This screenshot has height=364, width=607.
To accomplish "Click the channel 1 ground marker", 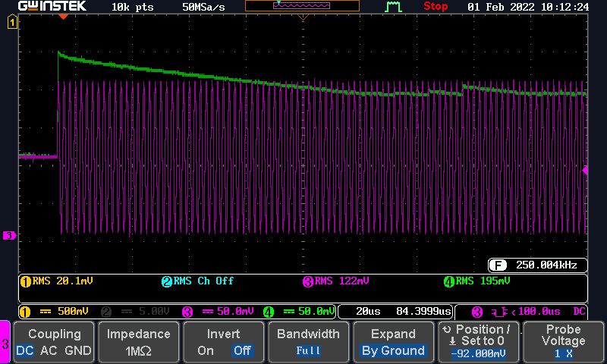I will point(12,22).
